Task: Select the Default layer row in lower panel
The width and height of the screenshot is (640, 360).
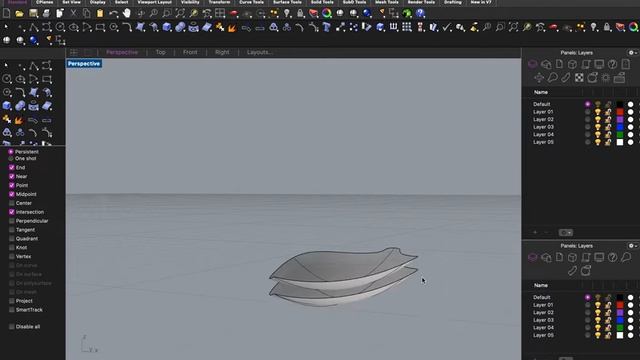Action: point(580,297)
